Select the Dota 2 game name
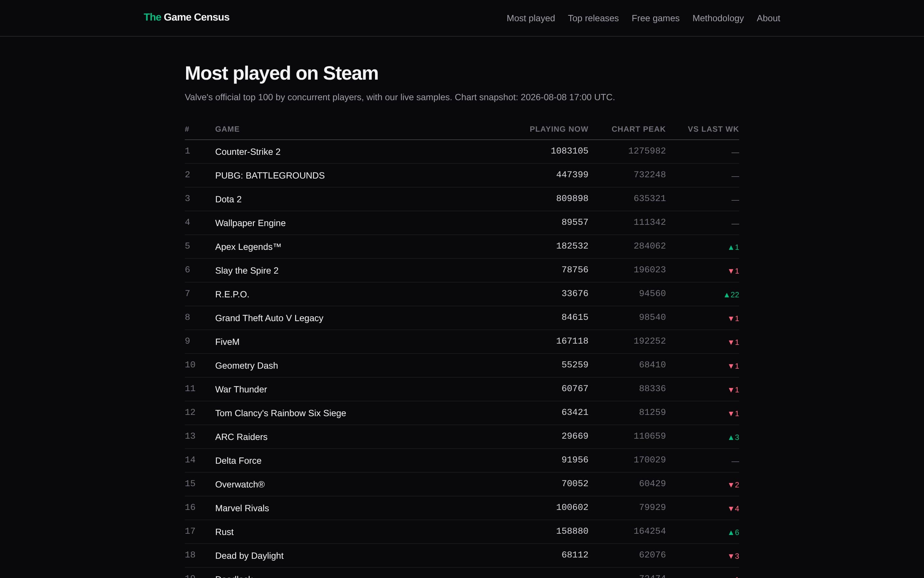Image resolution: width=924 pixels, height=578 pixels. 228,199
